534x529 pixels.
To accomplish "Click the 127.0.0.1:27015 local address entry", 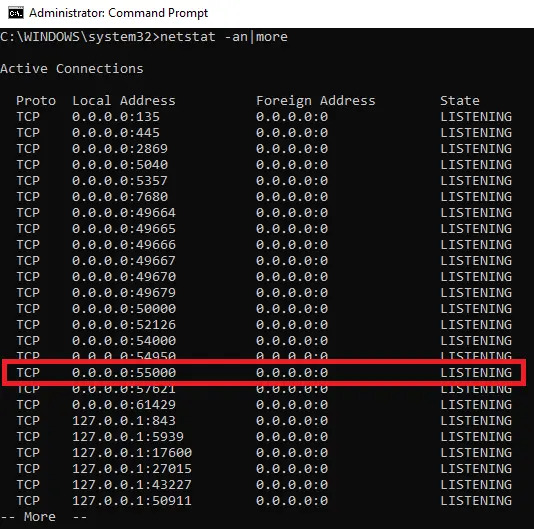I will [132, 469].
